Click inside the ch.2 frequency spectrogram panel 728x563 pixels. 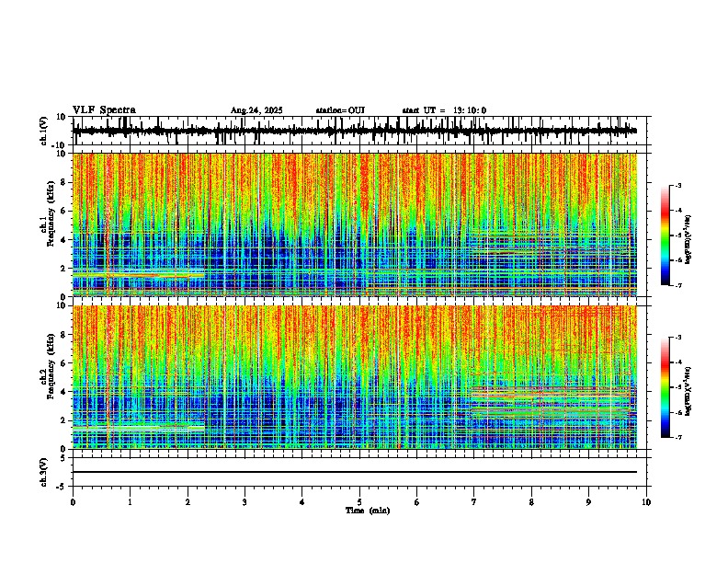tap(361, 377)
